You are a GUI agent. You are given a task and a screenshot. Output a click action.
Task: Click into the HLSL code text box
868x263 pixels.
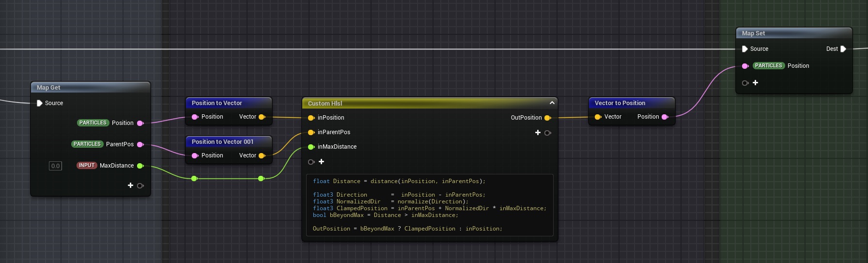tap(430, 205)
